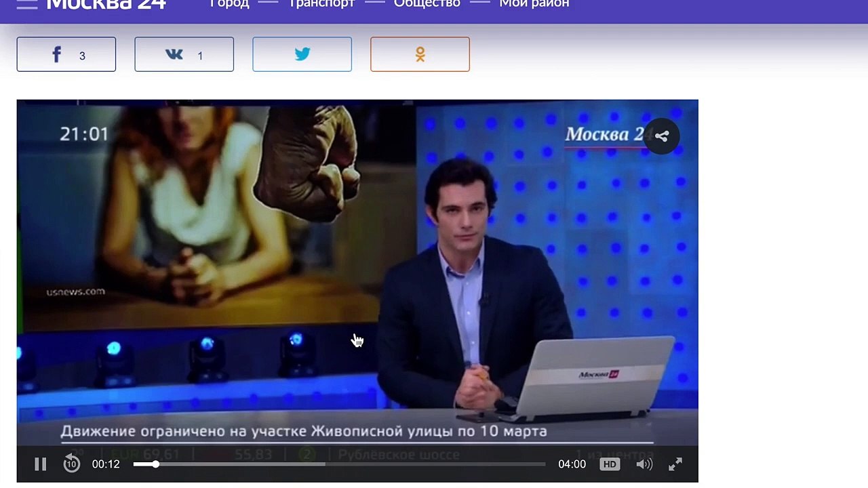Go to the Москва 24 homepage logo
868x488 pixels.
pos(106,4)
